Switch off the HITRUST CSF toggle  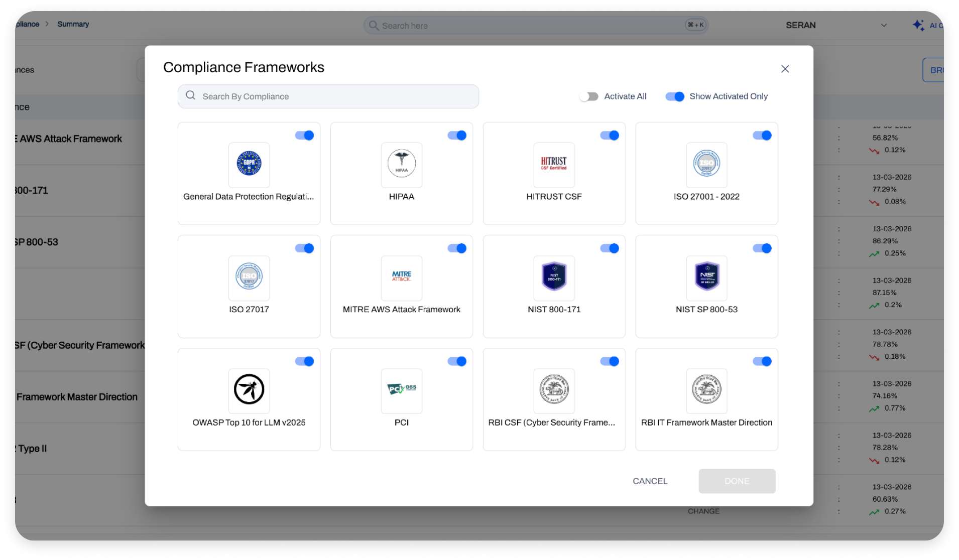(610, 135)
